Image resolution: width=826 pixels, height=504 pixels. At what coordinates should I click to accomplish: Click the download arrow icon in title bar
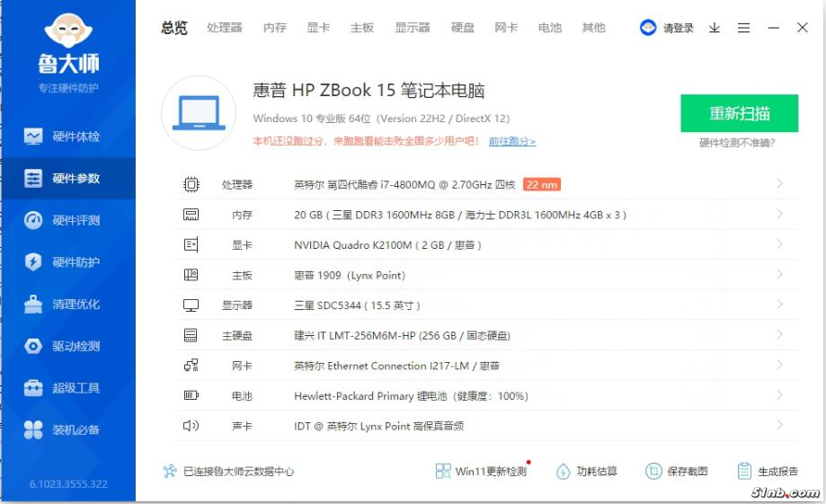pyautogui.click(x=715, y=28)
